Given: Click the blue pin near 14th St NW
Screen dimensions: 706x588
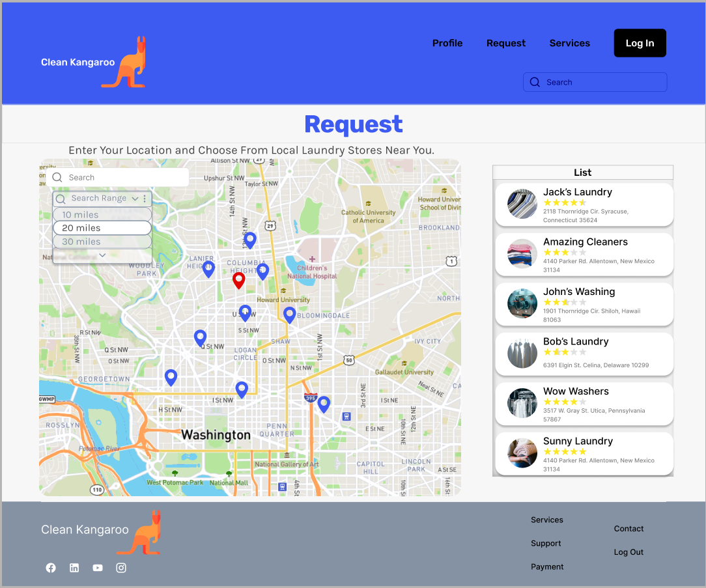Looking at the screenshot, I should click(250, 240).
